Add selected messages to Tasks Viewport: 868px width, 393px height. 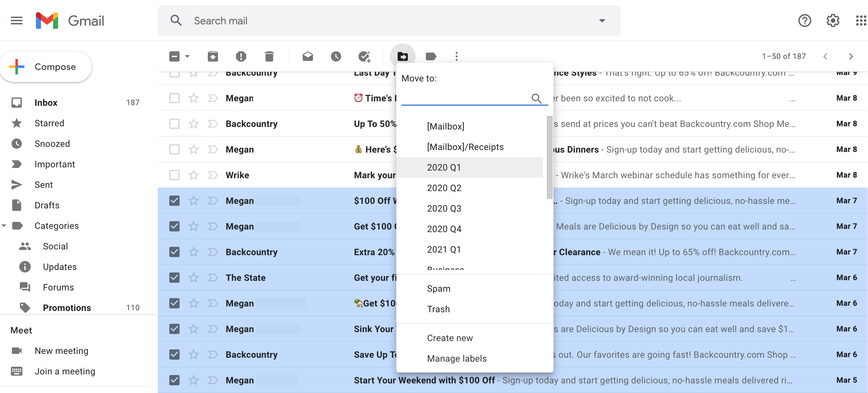click(x=364, y=56)
